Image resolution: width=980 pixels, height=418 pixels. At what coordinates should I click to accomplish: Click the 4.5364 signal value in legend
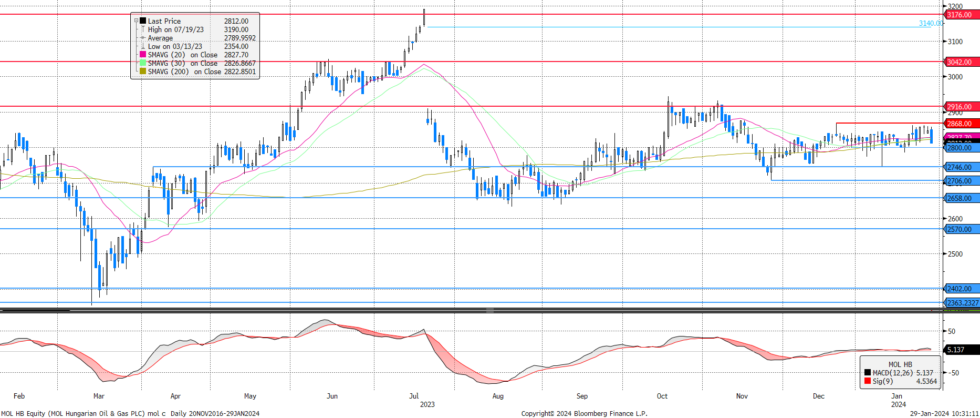(926, 381)
